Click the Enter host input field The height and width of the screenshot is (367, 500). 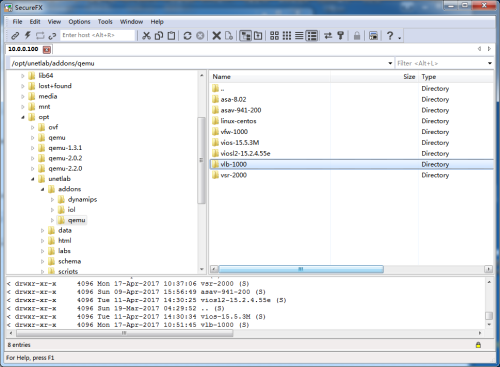click(x=98, y=35)
